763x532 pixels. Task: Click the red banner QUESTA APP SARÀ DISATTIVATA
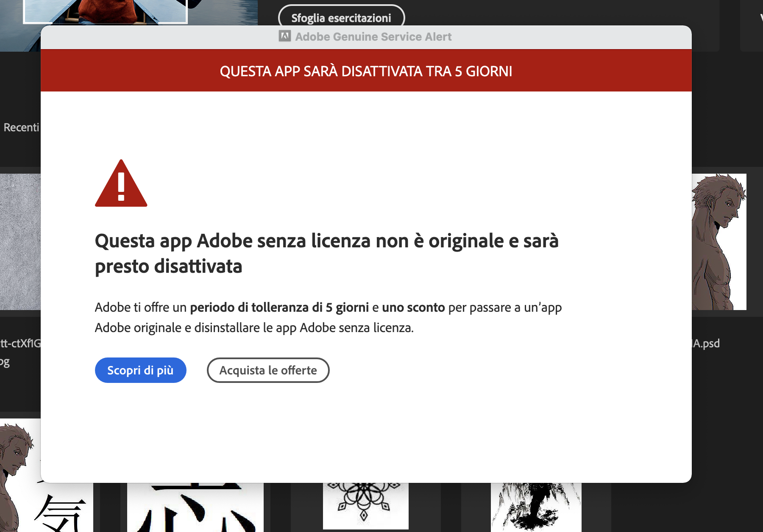tap(366, 71)
